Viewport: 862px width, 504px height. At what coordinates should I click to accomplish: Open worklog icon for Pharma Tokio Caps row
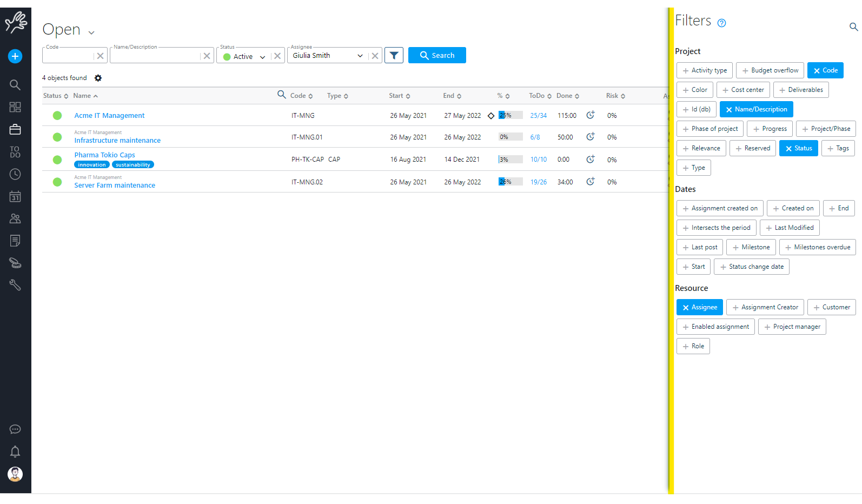[x=591, y=160]
